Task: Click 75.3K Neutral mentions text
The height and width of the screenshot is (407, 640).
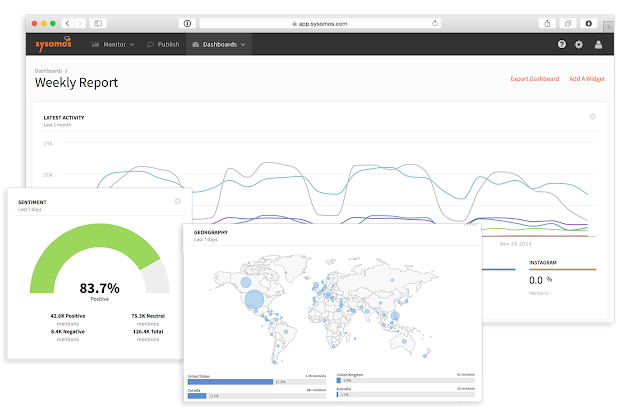Action: point(148,320)
